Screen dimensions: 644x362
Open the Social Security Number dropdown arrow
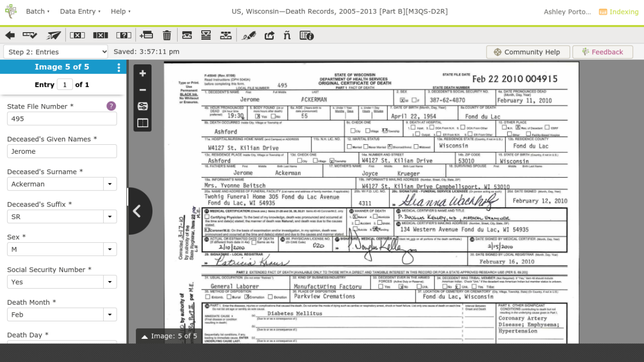click(x=110, y=282)
